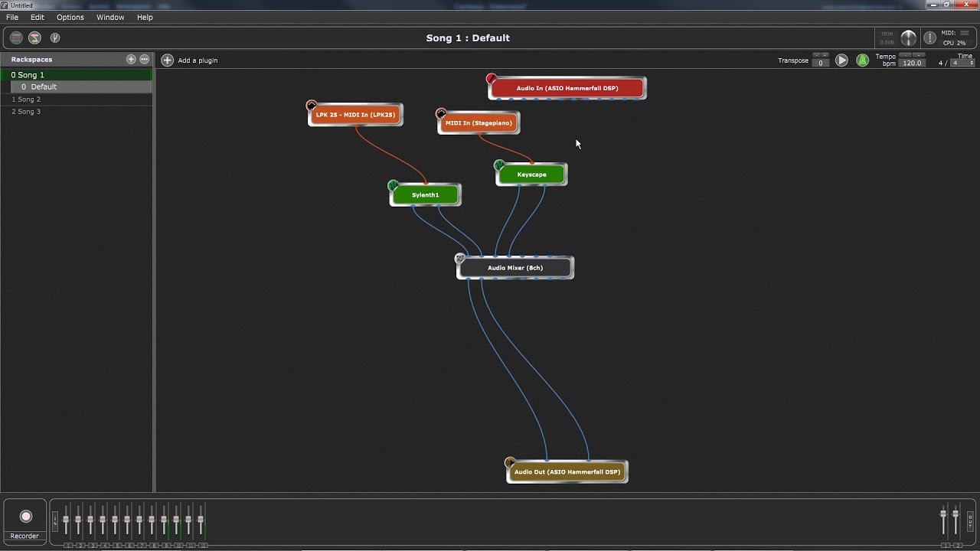Open the Options menu
Viewport: 980px width, 551px height.
tap(70, 17)
